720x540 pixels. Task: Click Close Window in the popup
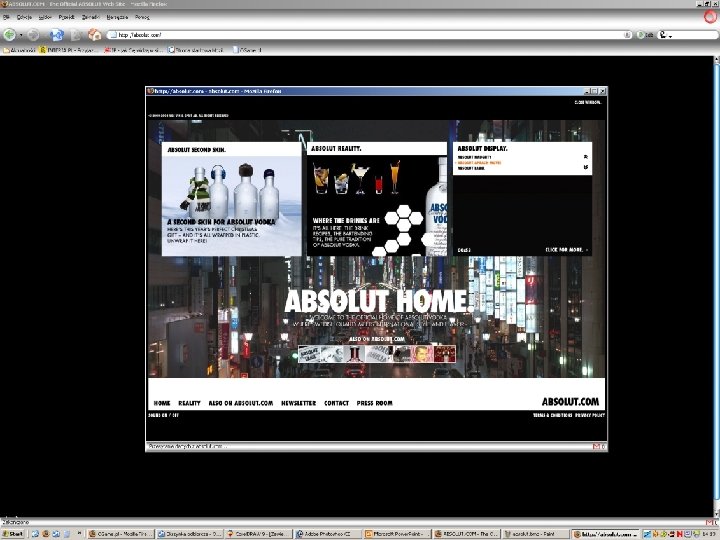coord(588,102)
